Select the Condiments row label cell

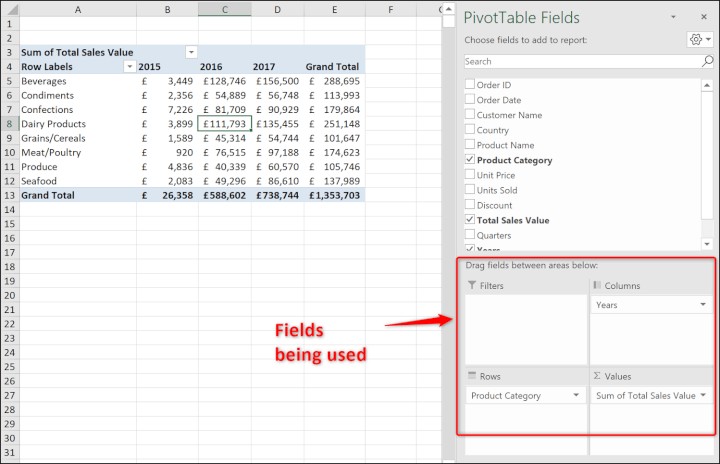(x=78, y=95)
